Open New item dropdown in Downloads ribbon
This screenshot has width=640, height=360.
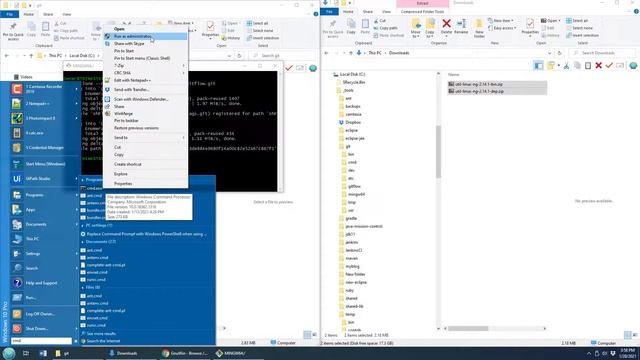[502, 20]
